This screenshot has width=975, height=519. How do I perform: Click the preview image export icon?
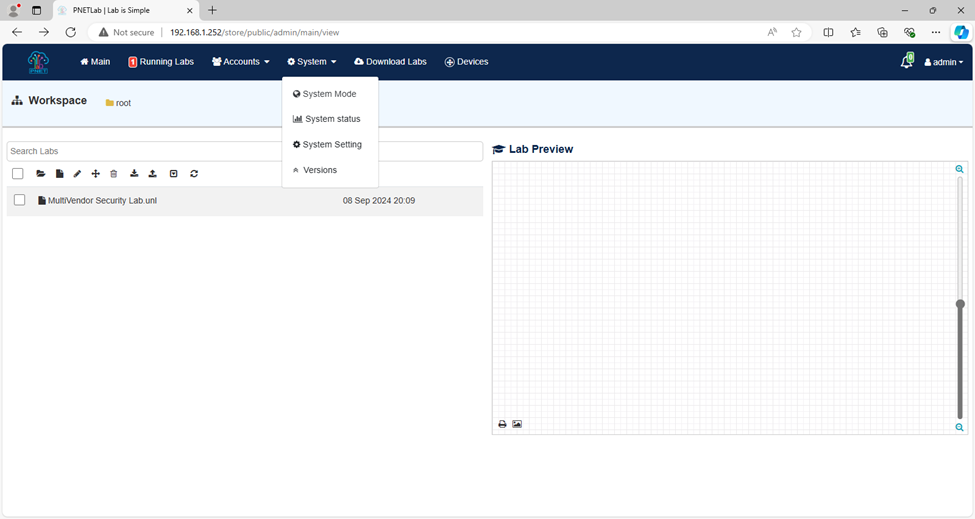(517, 424)
